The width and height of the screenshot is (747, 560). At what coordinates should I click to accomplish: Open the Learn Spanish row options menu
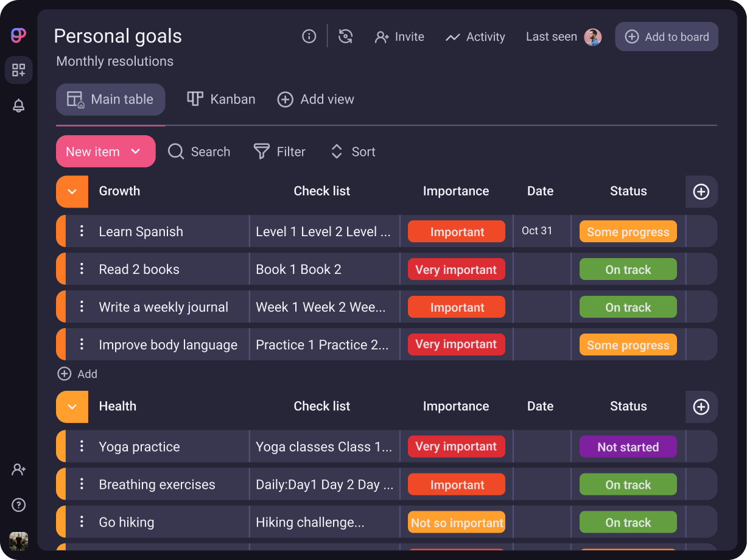[82, 231]
